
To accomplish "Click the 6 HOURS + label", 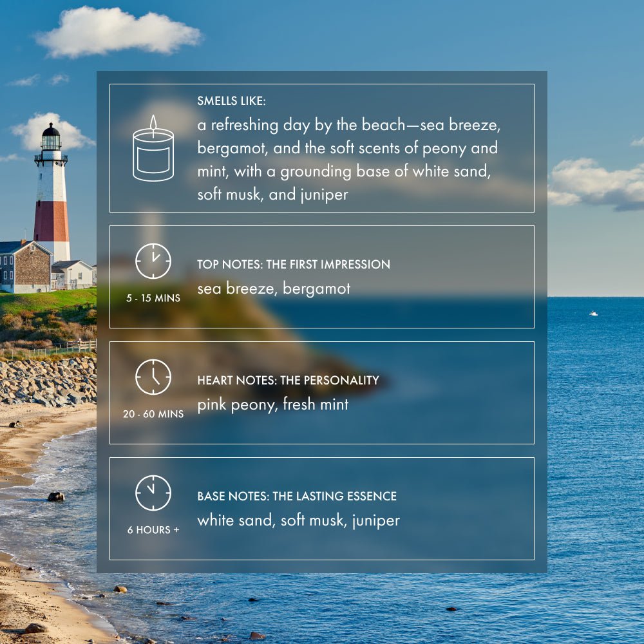I will (x=153, y=530).
